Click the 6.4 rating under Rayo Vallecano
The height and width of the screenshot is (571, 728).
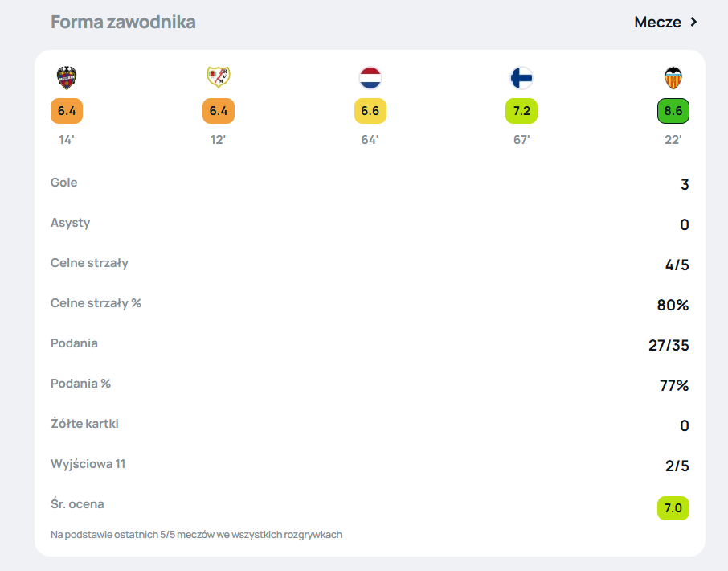click(x=219, y=111)
